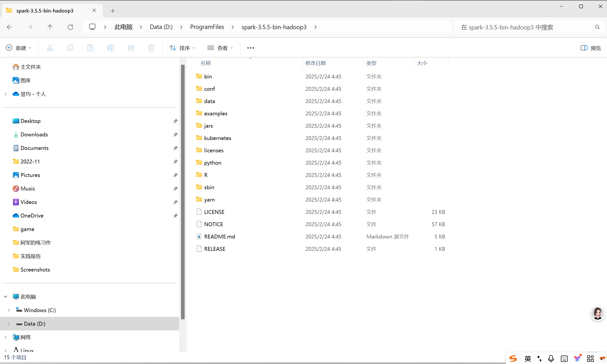The width and height of the screenshot is (607, 364).
Task: Click the Share icon in toolbar
Action: tap(131, 48)
